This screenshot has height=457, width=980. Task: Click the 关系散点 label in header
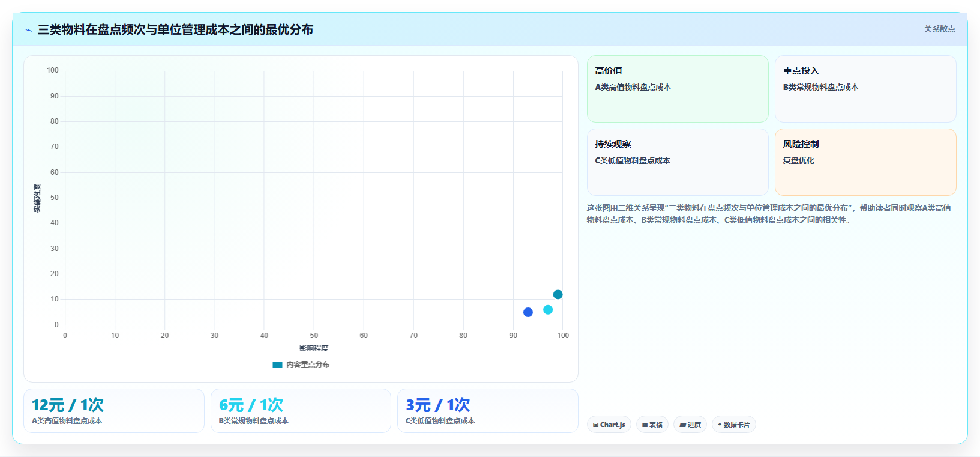click(x=939, y=29)
